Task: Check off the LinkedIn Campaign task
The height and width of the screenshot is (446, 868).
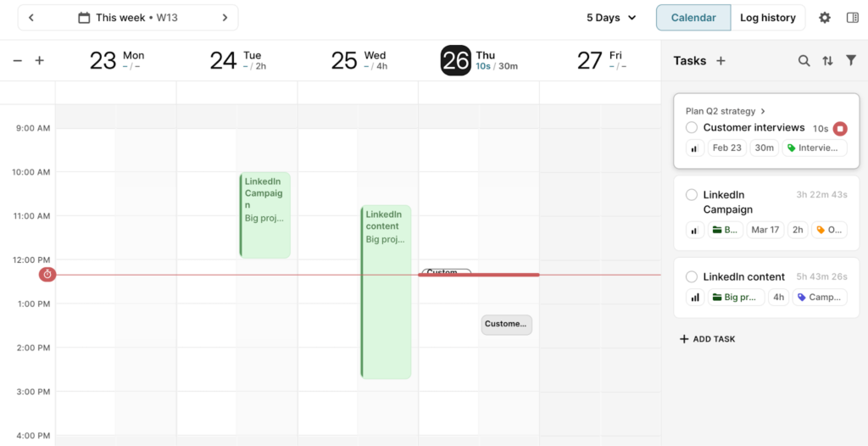Action: tap(692, 195)
